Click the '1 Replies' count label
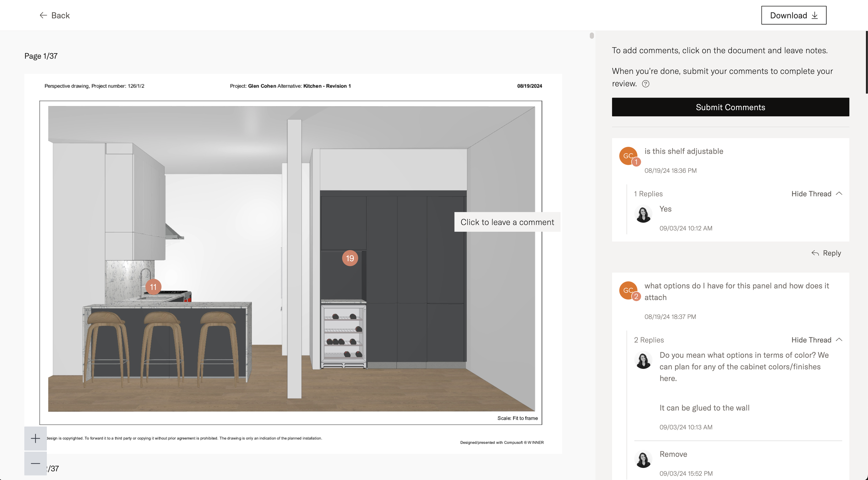 coord(648,194)
